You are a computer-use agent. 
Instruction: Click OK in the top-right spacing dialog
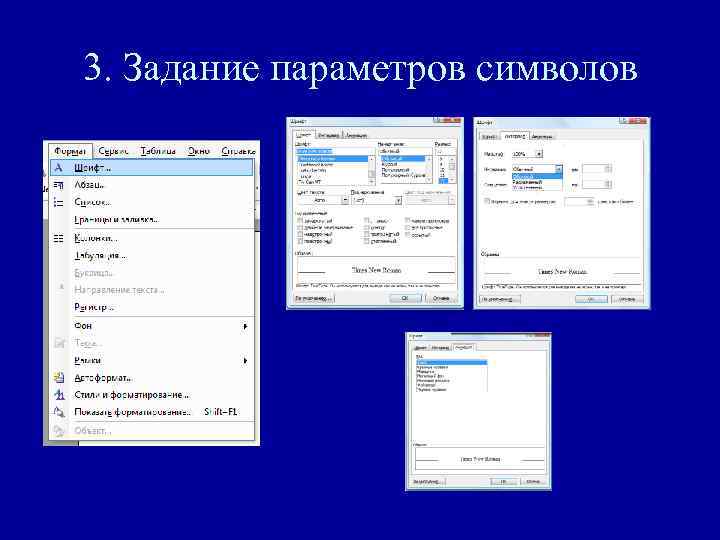pos(591,299)
